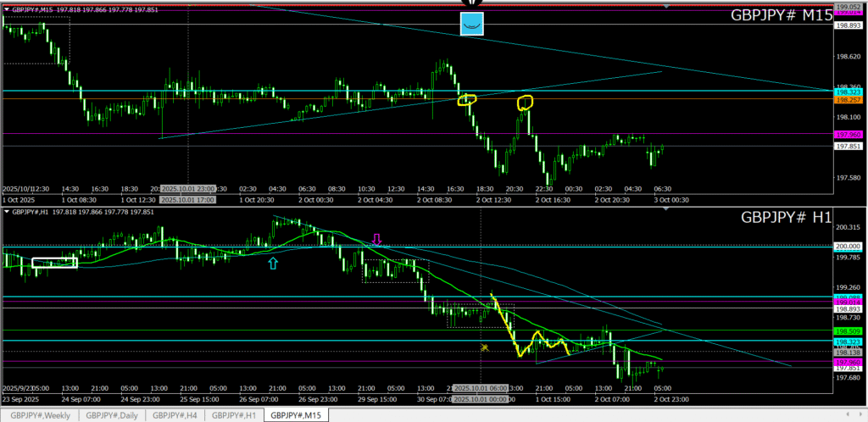Open the GBPJPY#,H1 chart tab

[x=235, y=414]
